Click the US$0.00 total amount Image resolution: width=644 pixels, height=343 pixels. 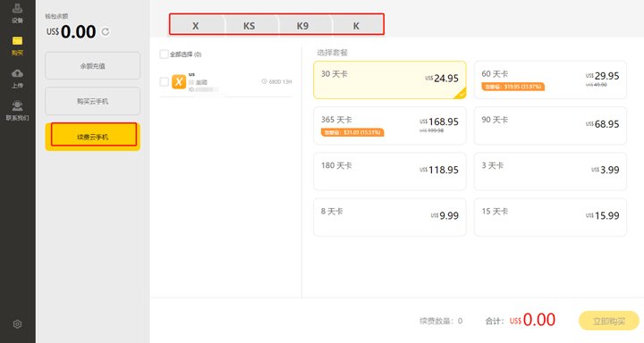click(533, 320)
